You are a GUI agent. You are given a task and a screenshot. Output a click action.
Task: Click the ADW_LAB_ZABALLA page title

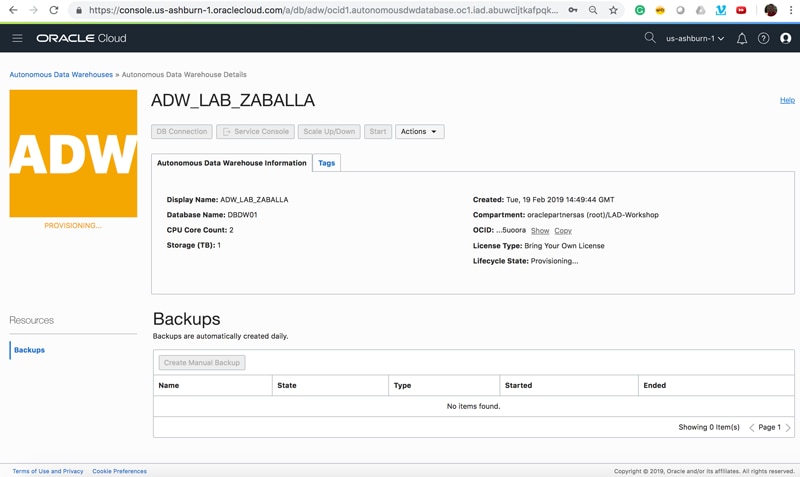(x=233, y=100)
